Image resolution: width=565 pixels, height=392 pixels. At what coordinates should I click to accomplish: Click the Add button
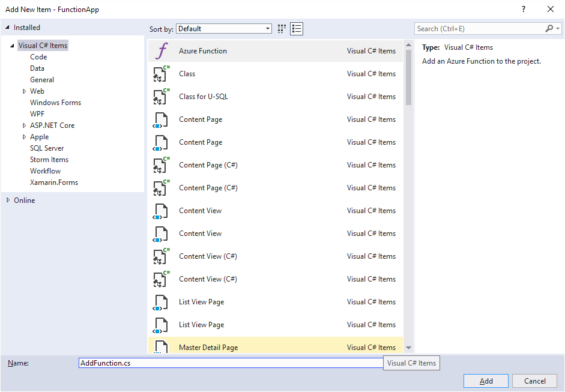pyautogui.click(x=486, y=381)
